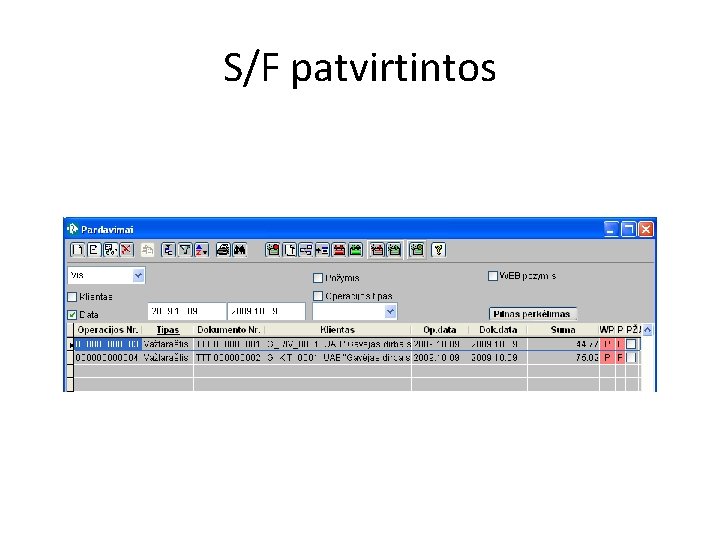Uncheck the Data checkbox
The height and width of the screenshot is (540, 720).
[x=72, y=315]
